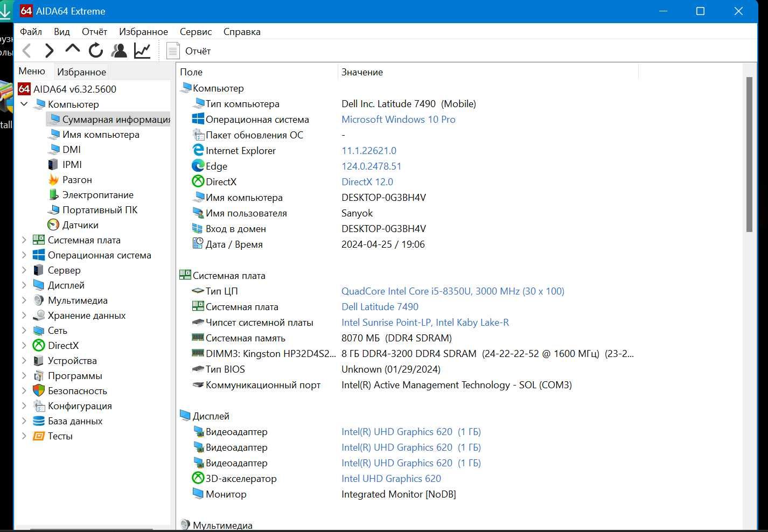
Task: Collapse the Компьютер tree node
Action: click(x=24, y=104)
